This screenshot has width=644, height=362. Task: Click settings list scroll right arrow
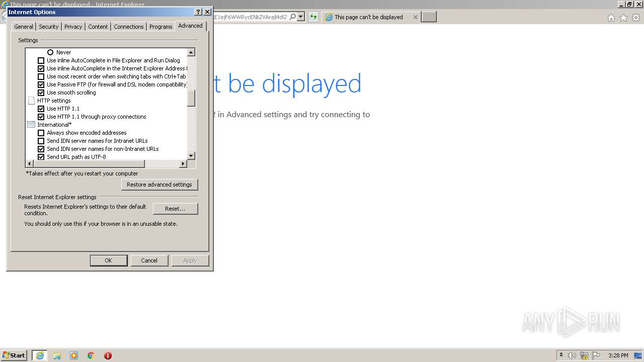click(183, 164)
